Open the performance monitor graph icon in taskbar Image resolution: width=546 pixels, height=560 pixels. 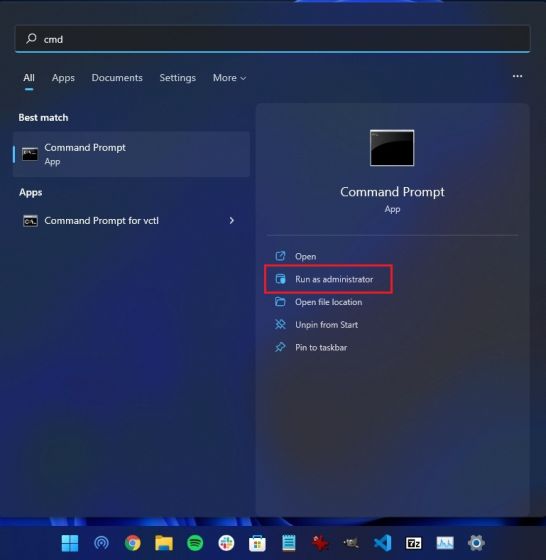pos(445,543)
